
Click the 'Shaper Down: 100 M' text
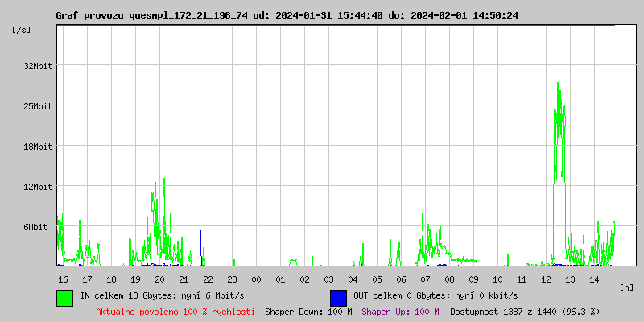(x=308, y=311)
